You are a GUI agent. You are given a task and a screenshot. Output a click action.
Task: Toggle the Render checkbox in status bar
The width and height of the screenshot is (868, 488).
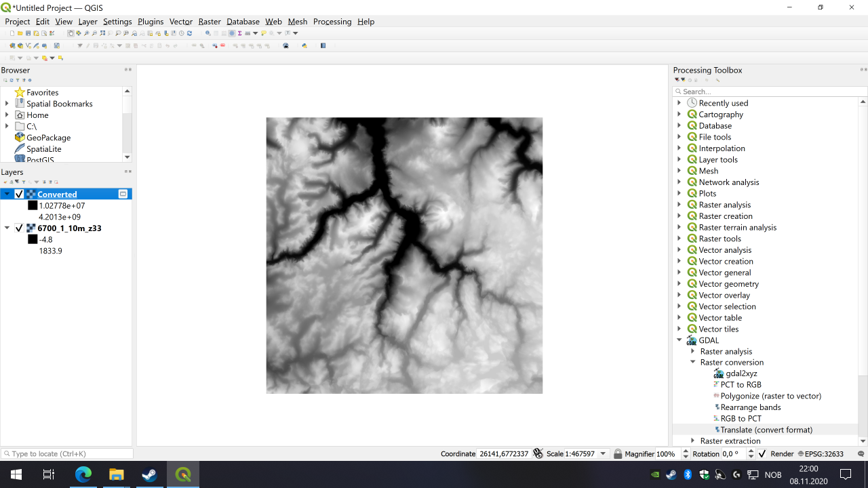(x=762, y=453)
